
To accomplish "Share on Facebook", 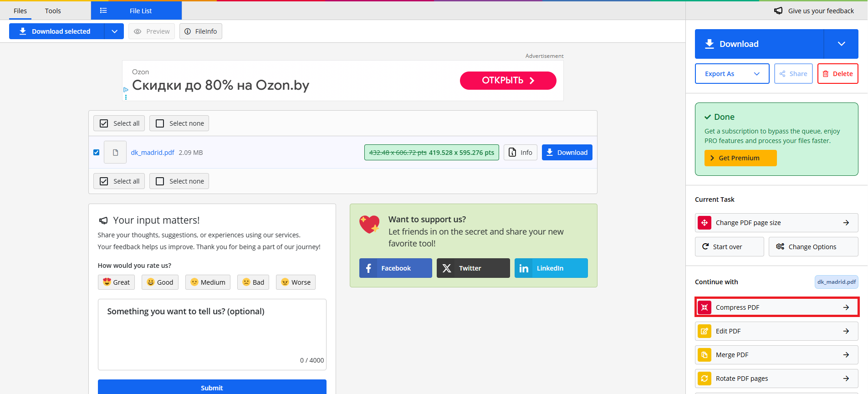I will coord(395,268).
